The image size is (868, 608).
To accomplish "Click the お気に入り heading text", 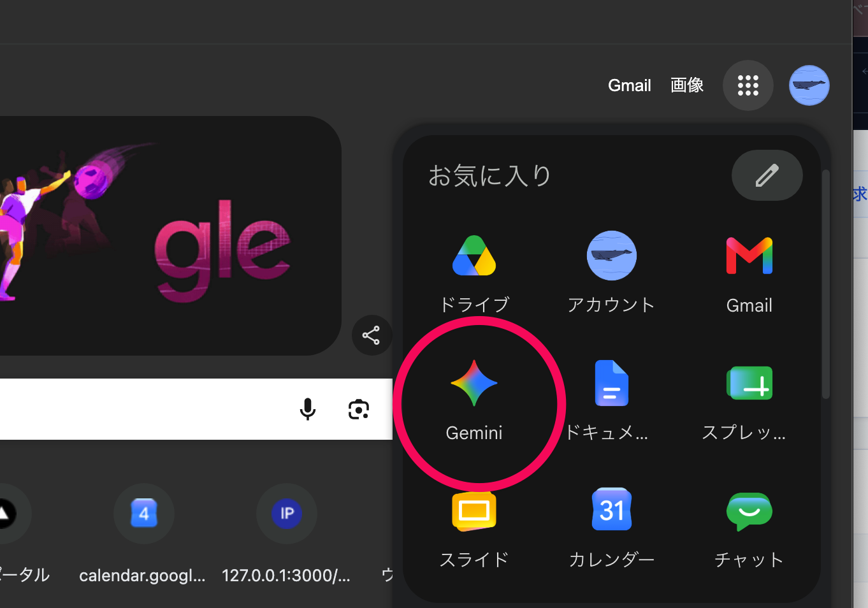I will click(x=489, y=176).
